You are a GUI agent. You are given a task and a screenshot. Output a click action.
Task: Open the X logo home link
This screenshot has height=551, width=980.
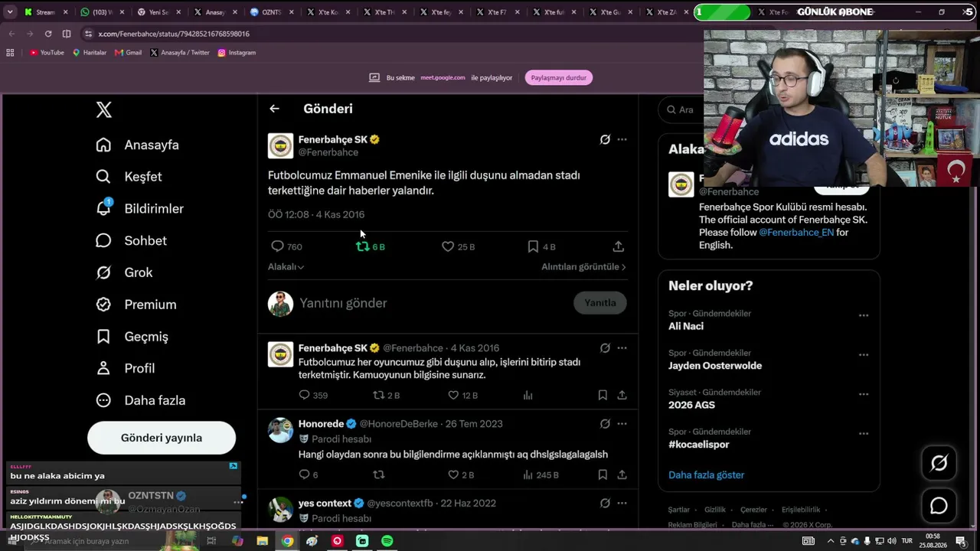coord(104,109)
